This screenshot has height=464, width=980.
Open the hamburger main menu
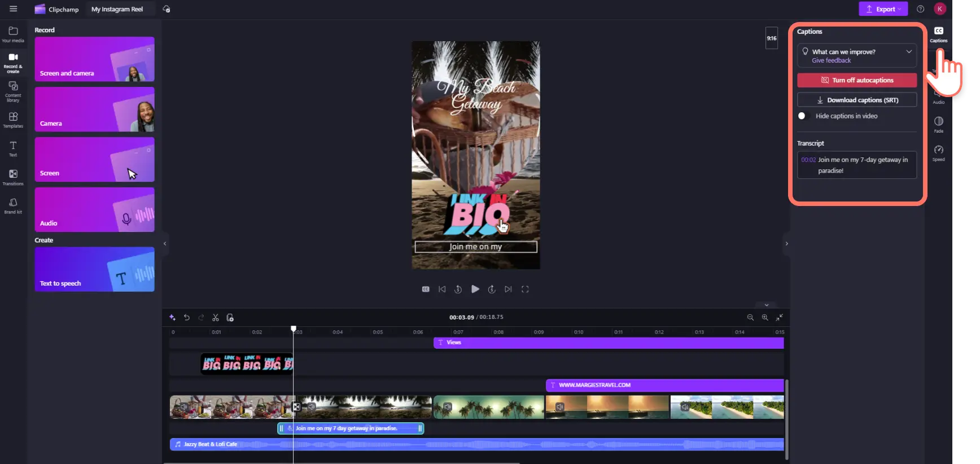(14, 8)
